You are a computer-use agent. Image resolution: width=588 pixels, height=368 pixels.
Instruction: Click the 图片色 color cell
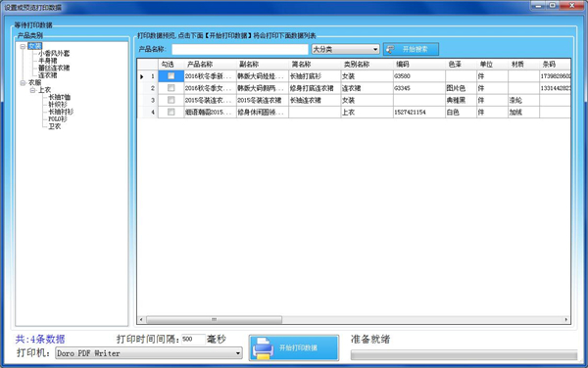coord(461,88)
